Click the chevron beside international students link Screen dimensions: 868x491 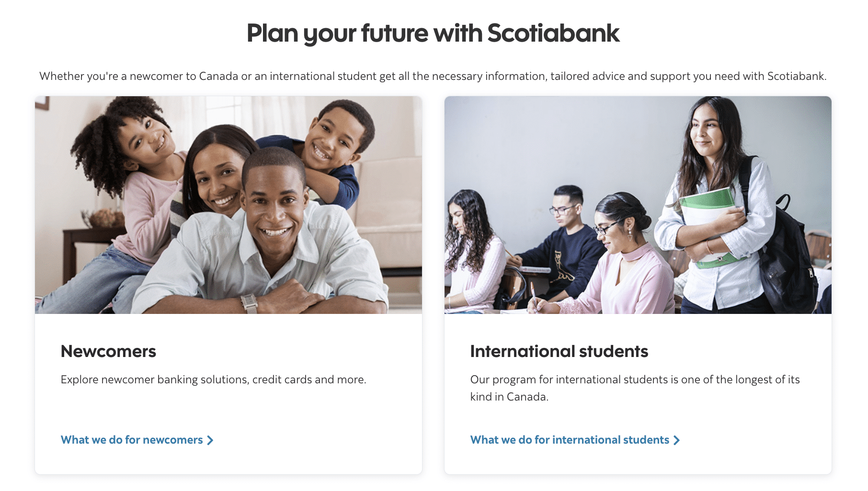coord(676,440)
